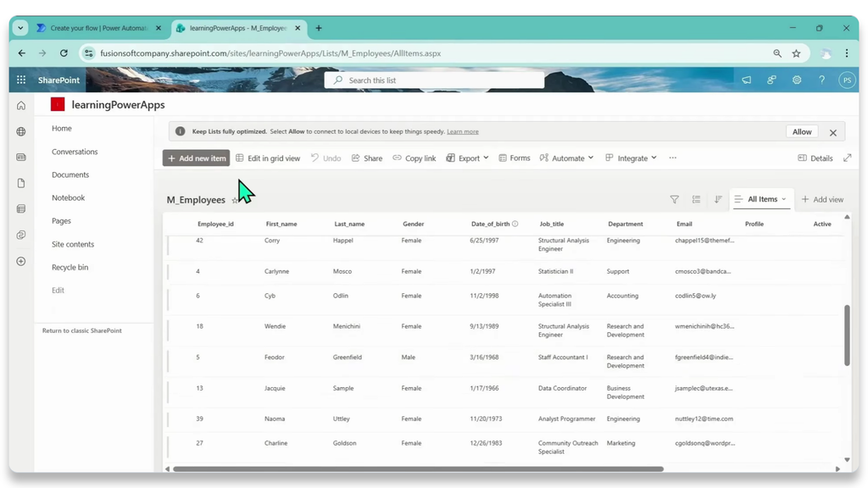Reload the page with the refresh icon
The image size is (868, 488).
64,53
